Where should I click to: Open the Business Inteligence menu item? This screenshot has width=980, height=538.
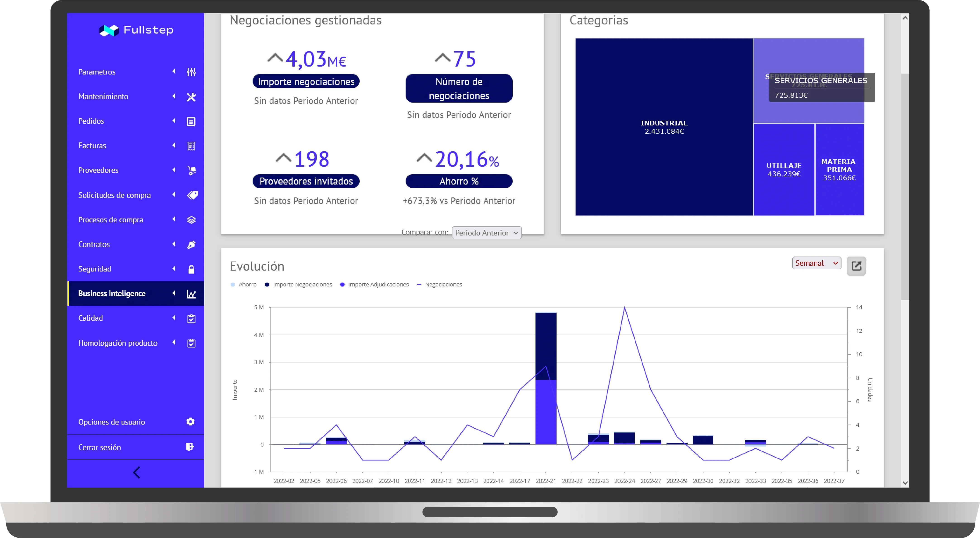(112, 293)
